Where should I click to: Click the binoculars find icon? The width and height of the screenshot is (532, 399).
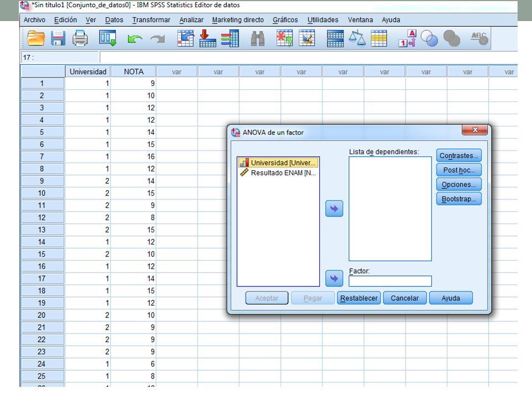point(258,38)
